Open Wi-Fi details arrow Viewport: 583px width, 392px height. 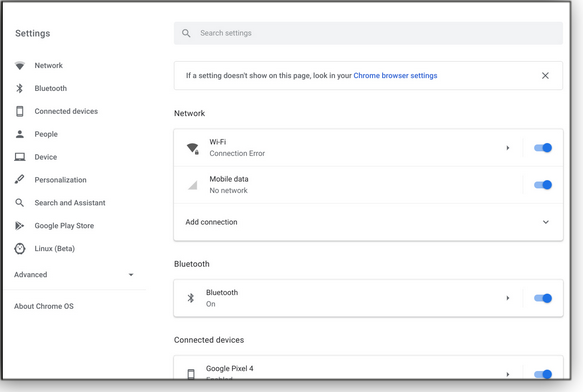(x=508, y=148)
